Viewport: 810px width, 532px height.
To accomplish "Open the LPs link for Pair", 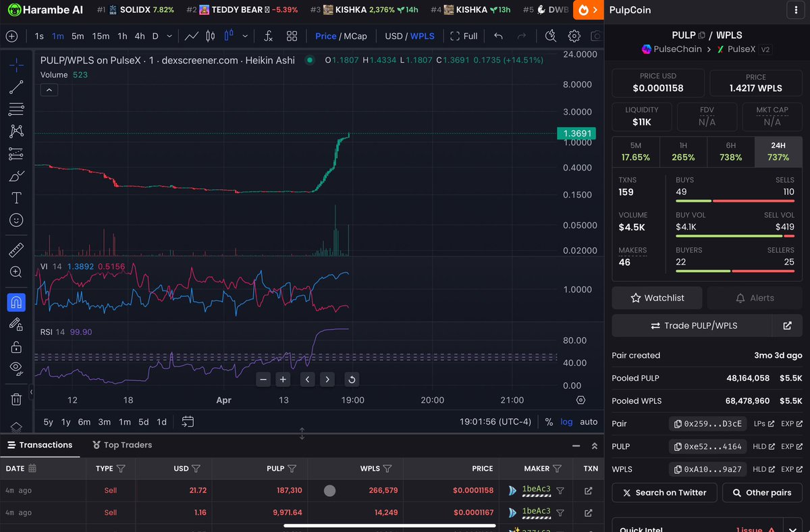I will click(764, 424).
